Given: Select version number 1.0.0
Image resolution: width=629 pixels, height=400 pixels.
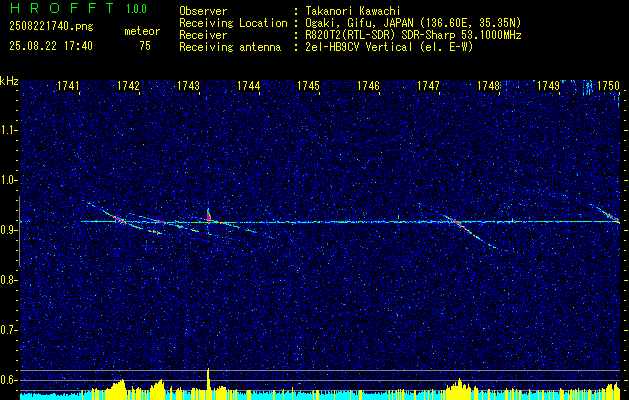Looking at the screenshot, I should [136, 9].
